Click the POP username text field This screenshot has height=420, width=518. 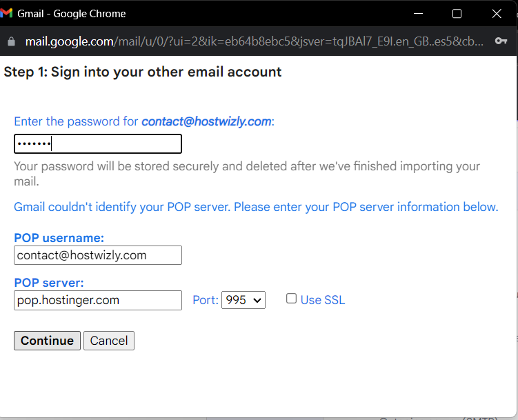pyautogui.click(x=98, y=255)
